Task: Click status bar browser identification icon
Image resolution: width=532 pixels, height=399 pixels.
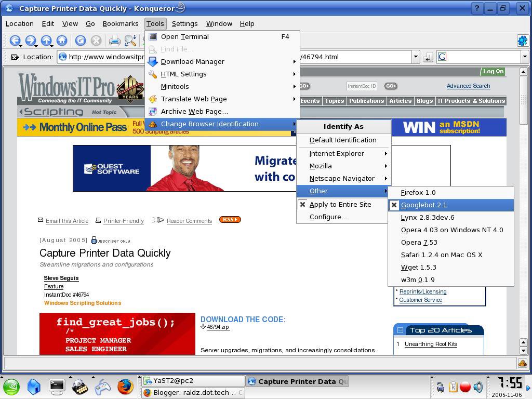Action: (523, 363)
